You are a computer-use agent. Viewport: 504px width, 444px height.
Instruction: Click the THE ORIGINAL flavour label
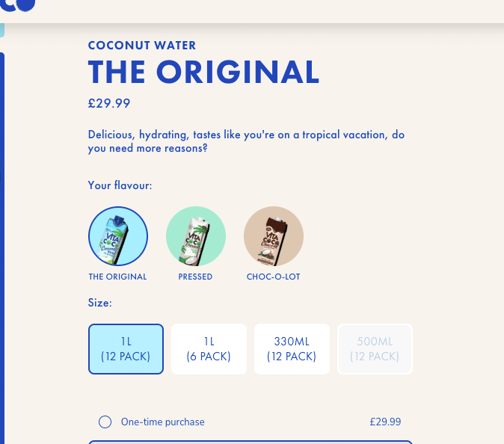pos(117,277)
